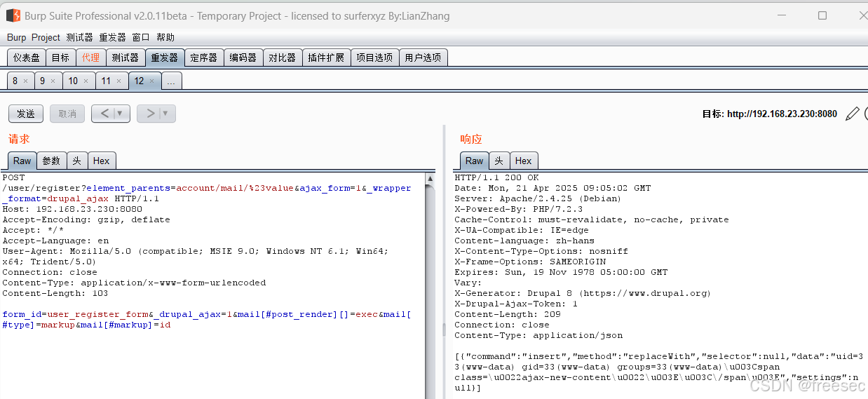This screenshot has height=399, width=868.
Task: Select the request 参数 params tab
Action: [51, 161]
